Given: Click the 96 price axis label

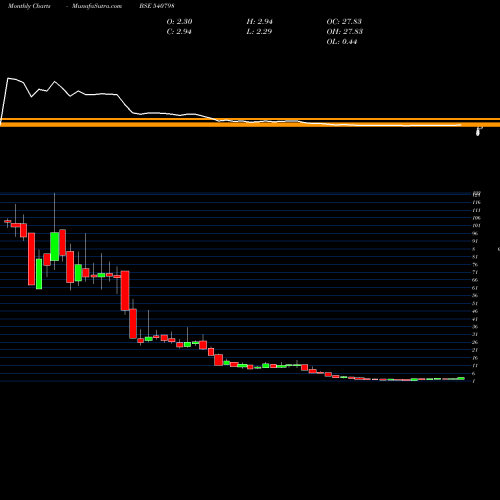Looking at the screenshot, I should point(475,233).
